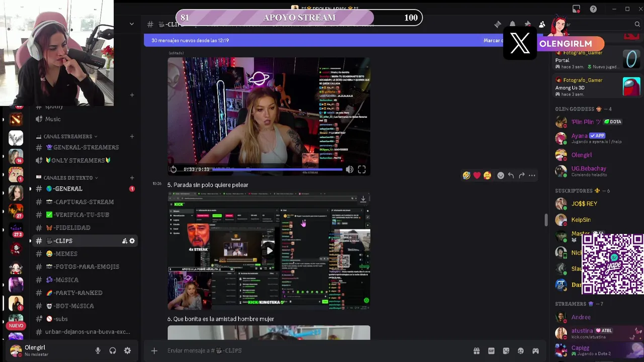Open the threads icon in channel header

coord(498,24)
